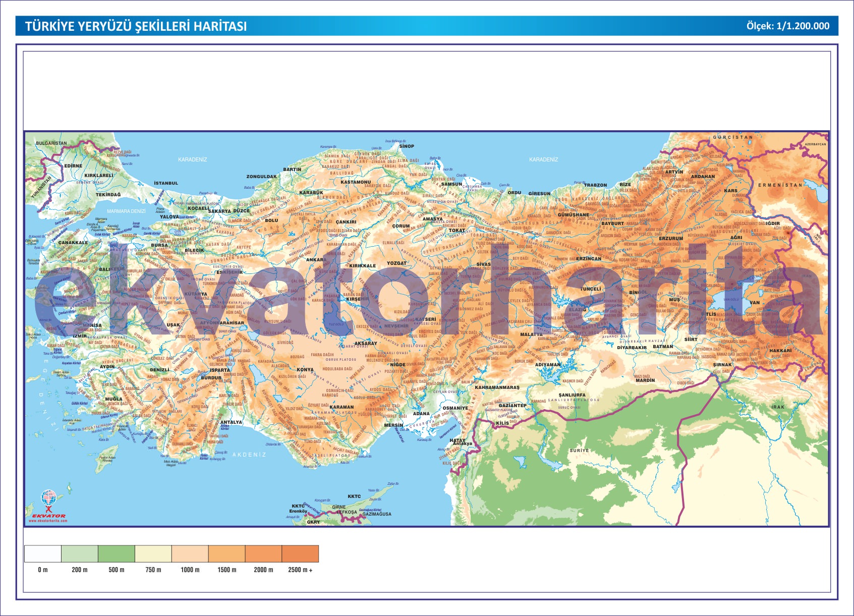Select the white 0 m legend swatch
854x616 pixels.
(x=43, y=553)
